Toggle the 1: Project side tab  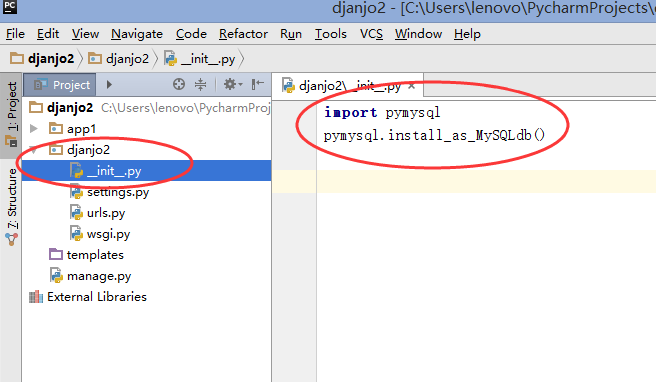tap(12, 114)
